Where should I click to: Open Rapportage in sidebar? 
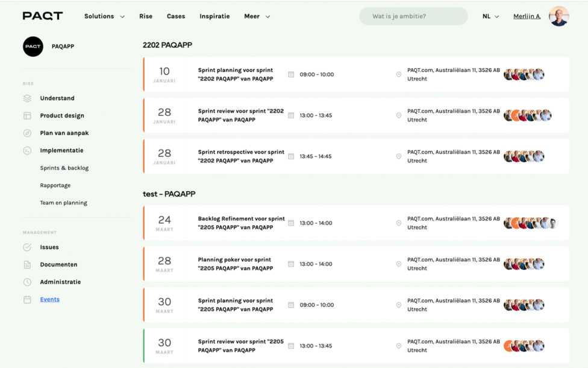point(55,185)
